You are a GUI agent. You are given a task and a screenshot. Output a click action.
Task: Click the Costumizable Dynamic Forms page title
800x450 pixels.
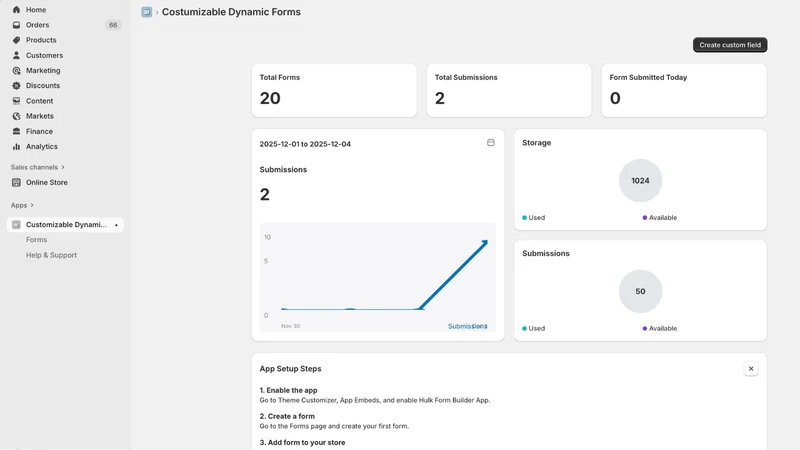(x=231, y=12)
